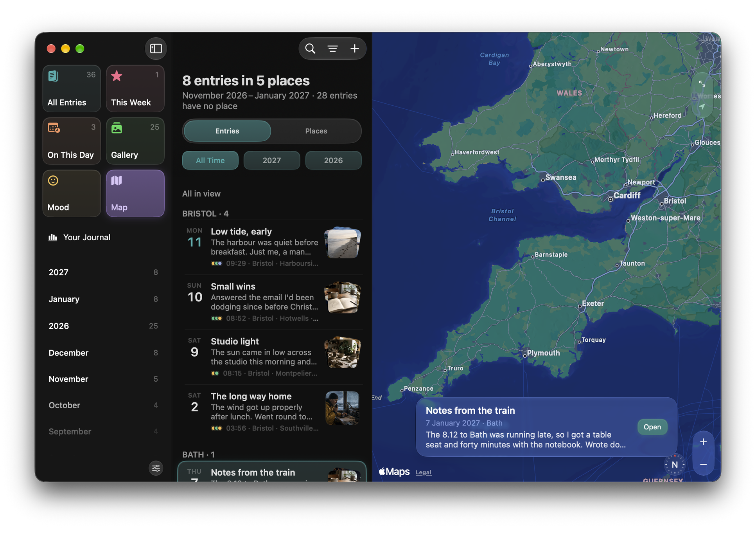
Task: Select 2026 in the sidebar
Action: [x=103, y=326]
